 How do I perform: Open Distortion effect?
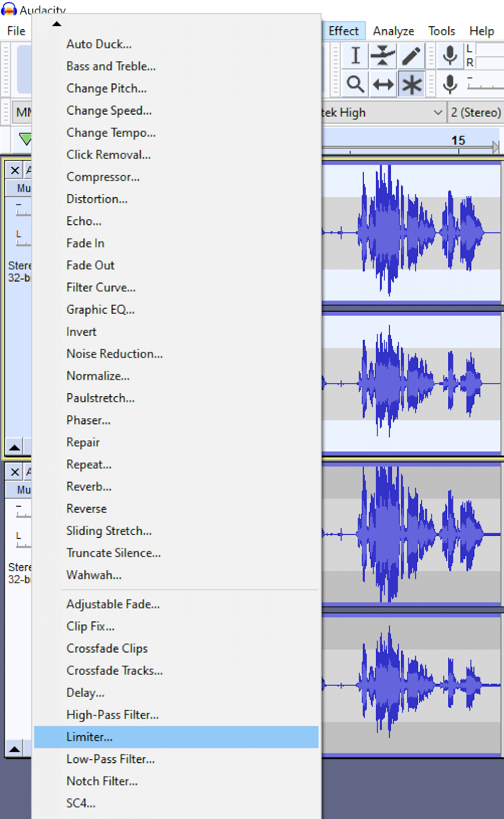[x=177, y=199]
